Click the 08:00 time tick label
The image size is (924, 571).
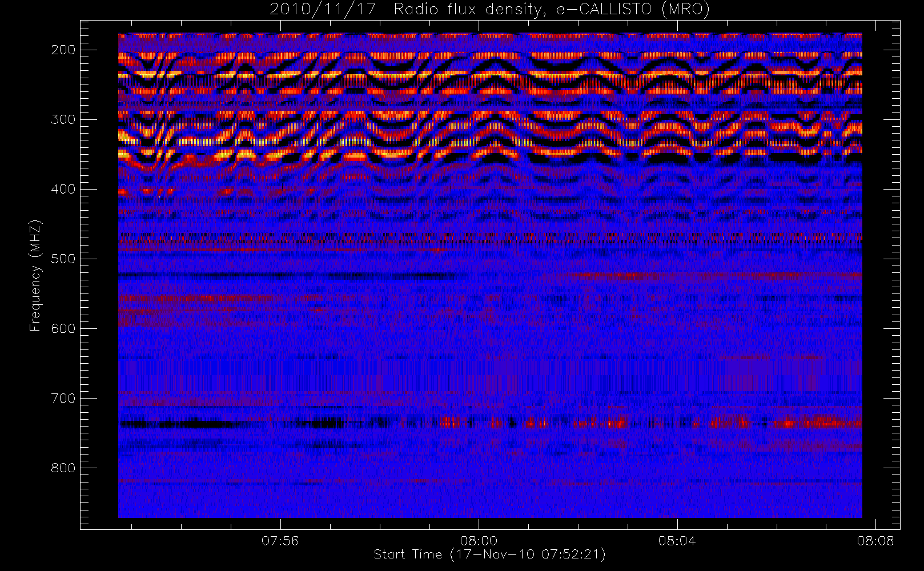pyautogui.click(x=479, y=541)
